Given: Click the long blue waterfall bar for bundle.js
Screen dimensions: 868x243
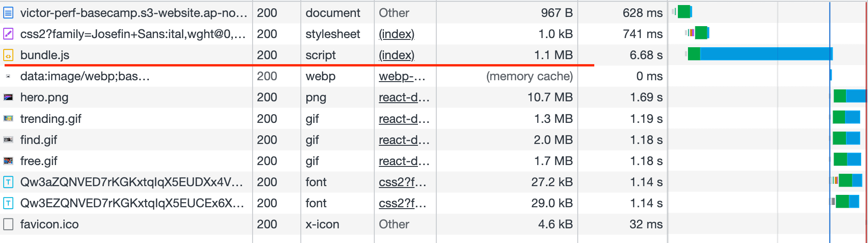Looking at the screenshot, I should click(x=765, y=54).
